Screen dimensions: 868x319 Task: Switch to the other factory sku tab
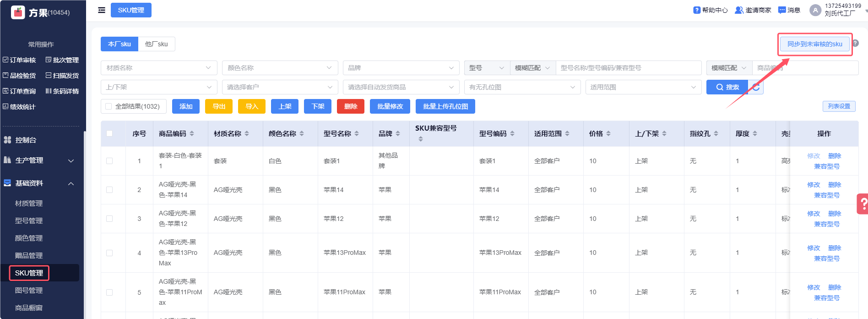click(x=156, y=44)
